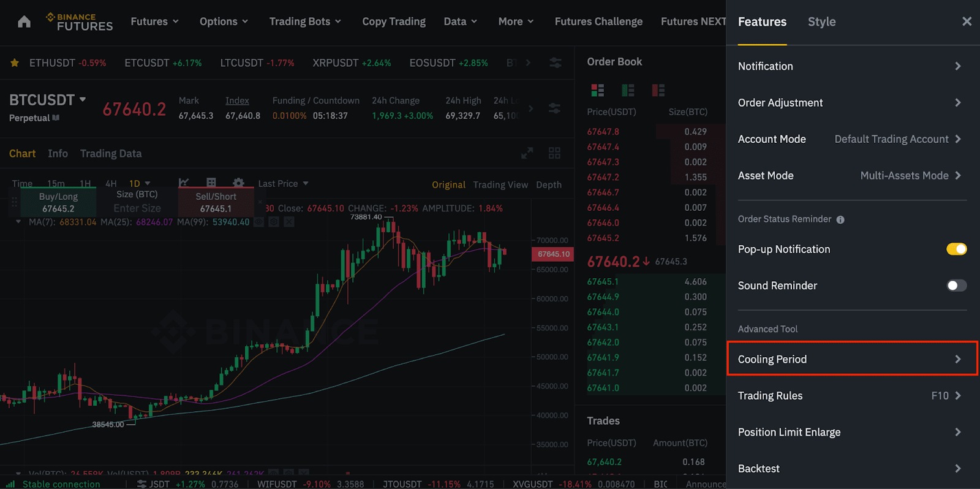
Task: Show asks-only order book view
Action: pos(658,91)
